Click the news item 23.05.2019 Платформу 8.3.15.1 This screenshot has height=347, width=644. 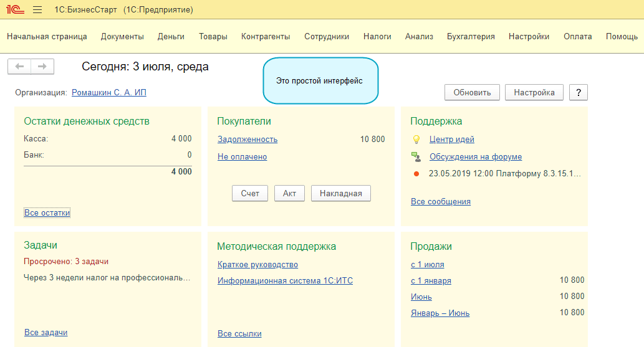(x=505, y=173)
